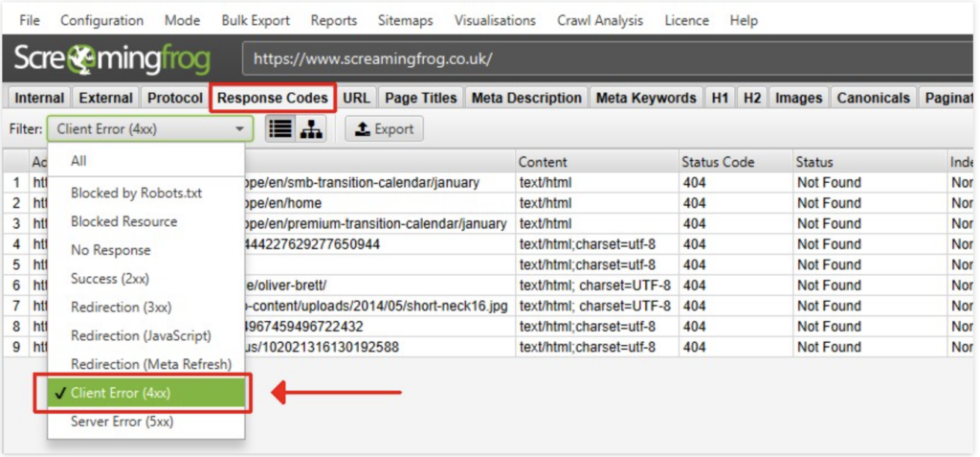
Task: Open the Bulk Export menu
Action: point(255,20)
